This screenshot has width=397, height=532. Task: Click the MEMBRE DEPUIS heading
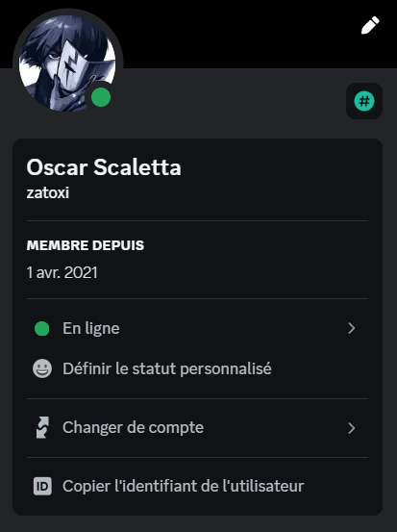86,245
